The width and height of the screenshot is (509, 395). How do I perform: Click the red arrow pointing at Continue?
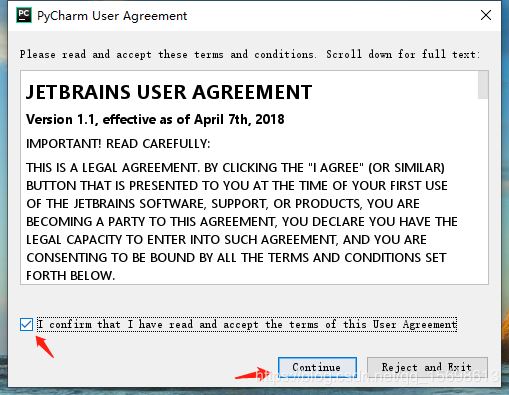[253, 374]
